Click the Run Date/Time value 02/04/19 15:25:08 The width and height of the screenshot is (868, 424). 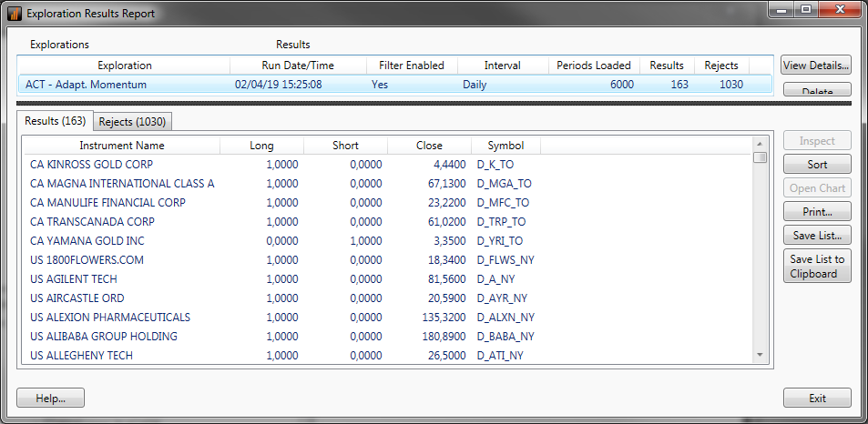279,85
